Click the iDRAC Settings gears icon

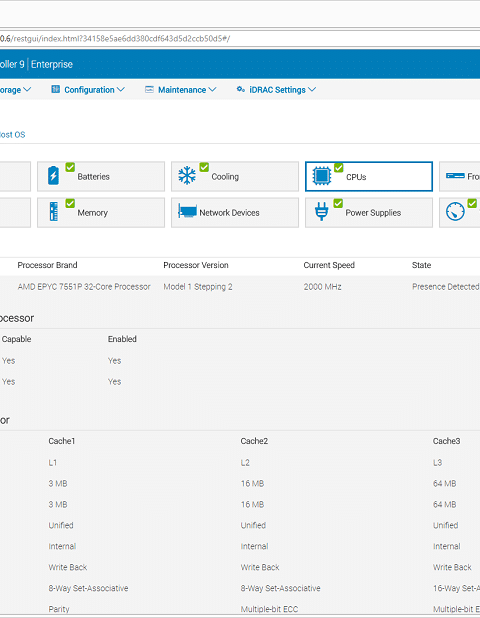coord(240,89)
